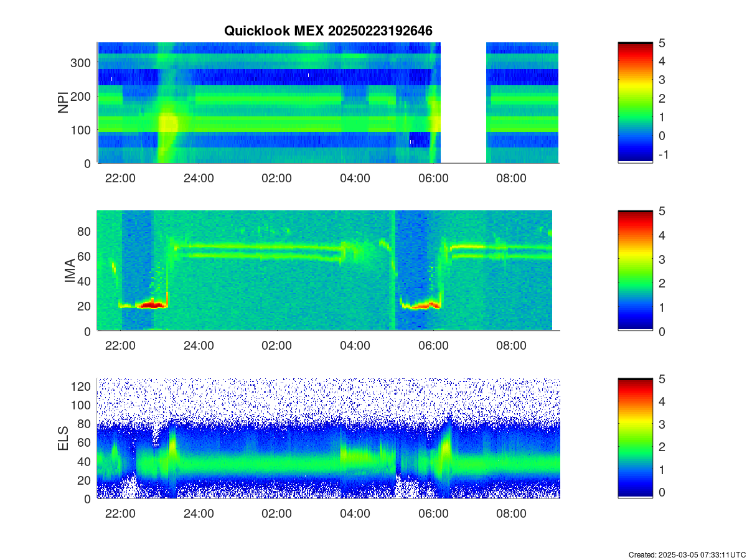Click the white data gap in the NPI spectrogram

tap(463, 103)
